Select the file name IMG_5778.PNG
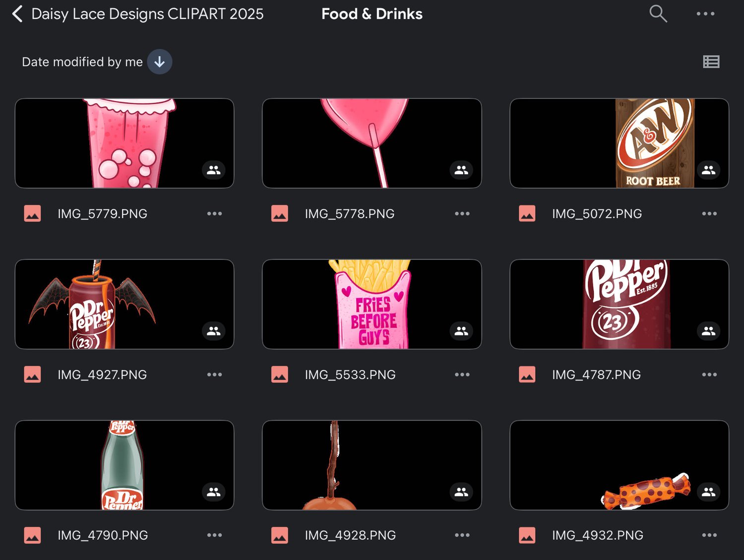 [350, 214]
